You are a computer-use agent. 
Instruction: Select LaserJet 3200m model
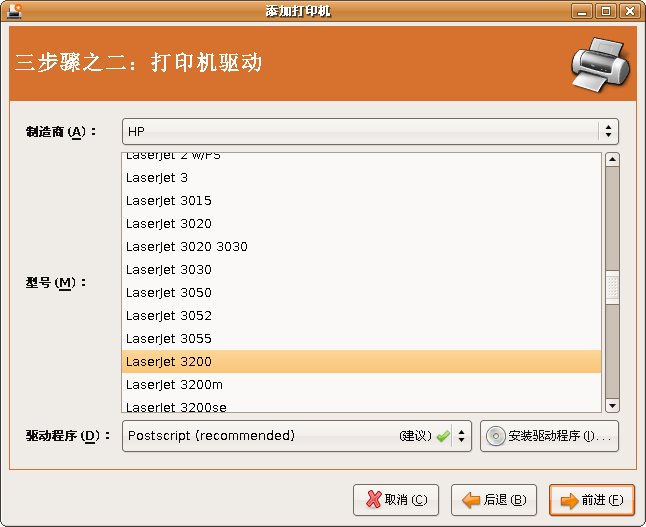(x=361, y=385)
